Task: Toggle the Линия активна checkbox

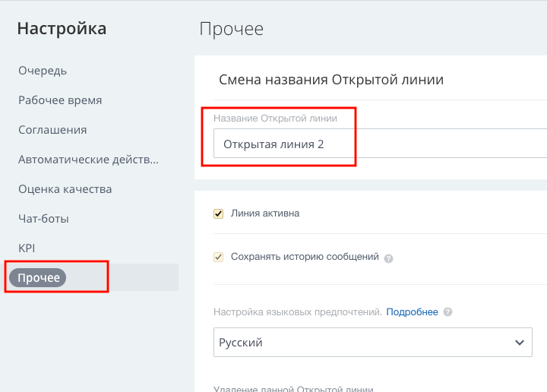Action: click(x=218, y=213)
